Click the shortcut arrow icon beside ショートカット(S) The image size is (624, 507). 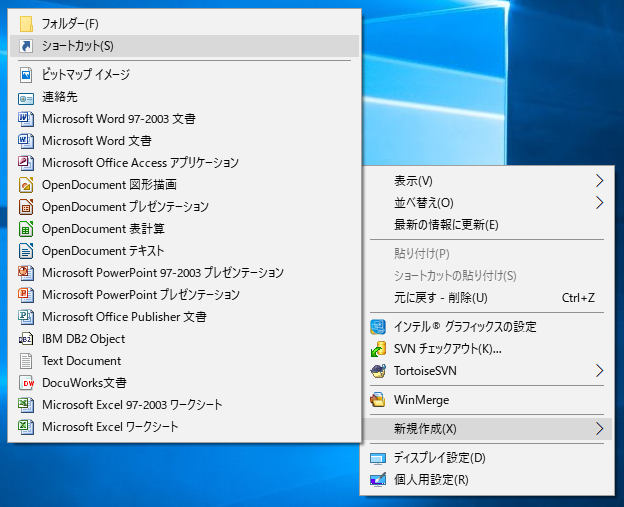26,46
